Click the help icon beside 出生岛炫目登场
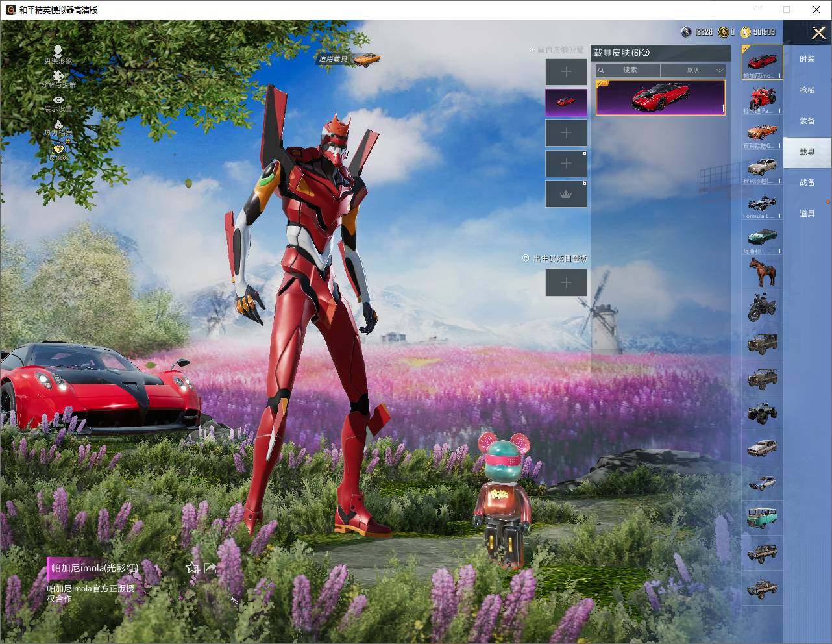The width and height of the screenshot is (832, 644). pyautogui.click(x=526, y=258)
